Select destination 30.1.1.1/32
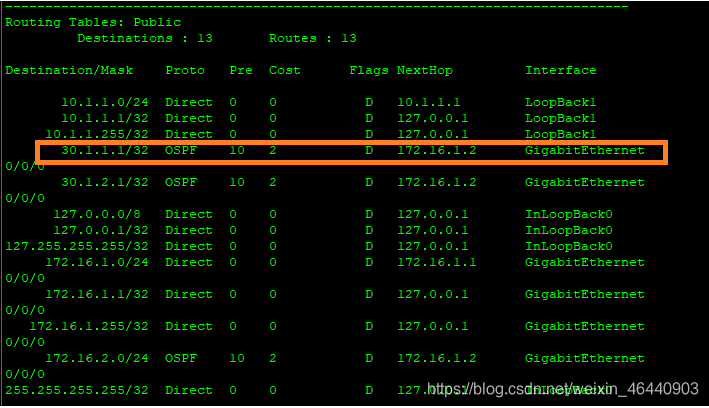This screenshot has width=709, height=408. pyautogui.click(x=105, y=151)
